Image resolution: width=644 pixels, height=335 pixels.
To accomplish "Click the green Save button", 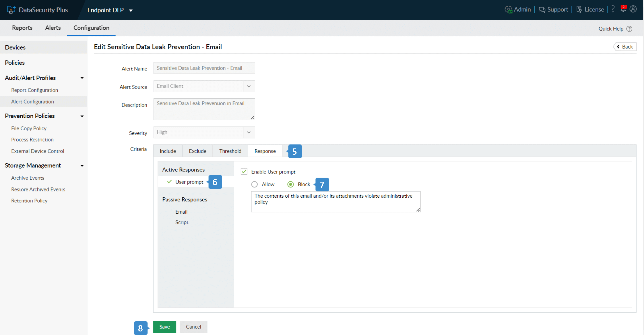I will (165, 327).
